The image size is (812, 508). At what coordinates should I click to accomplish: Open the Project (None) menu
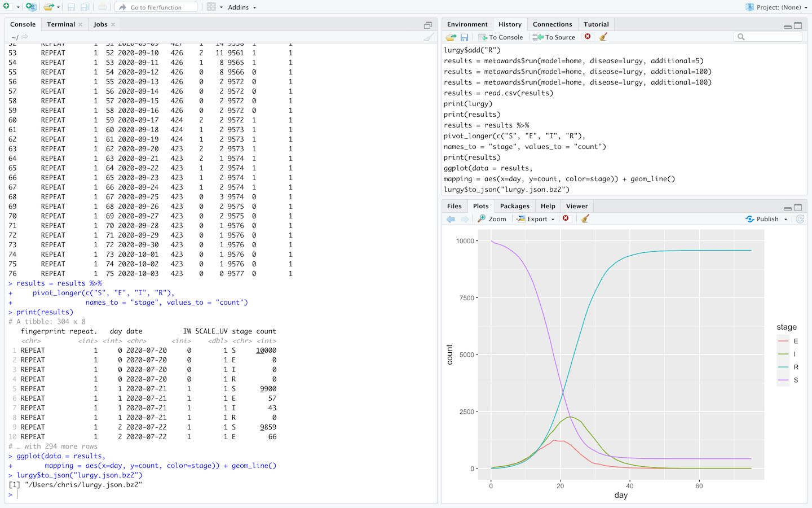pyautogui.click(x=777, y=7)
